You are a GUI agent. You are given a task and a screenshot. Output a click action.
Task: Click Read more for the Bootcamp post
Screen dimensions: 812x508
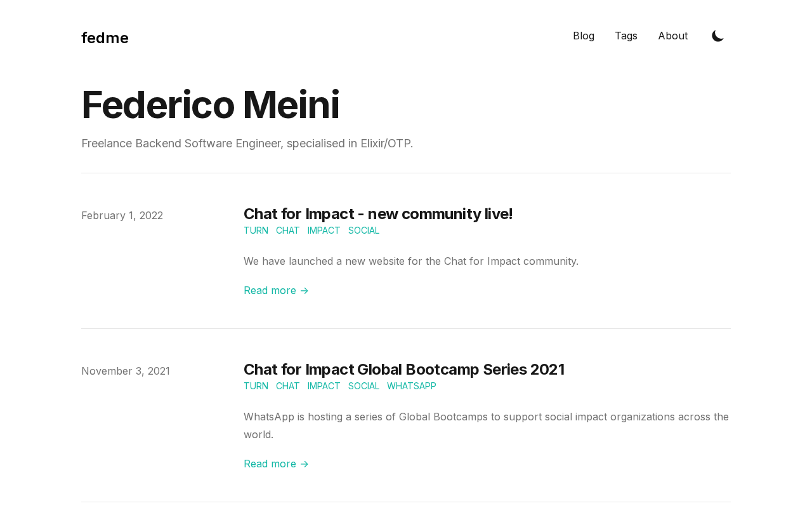coord(276,464)
